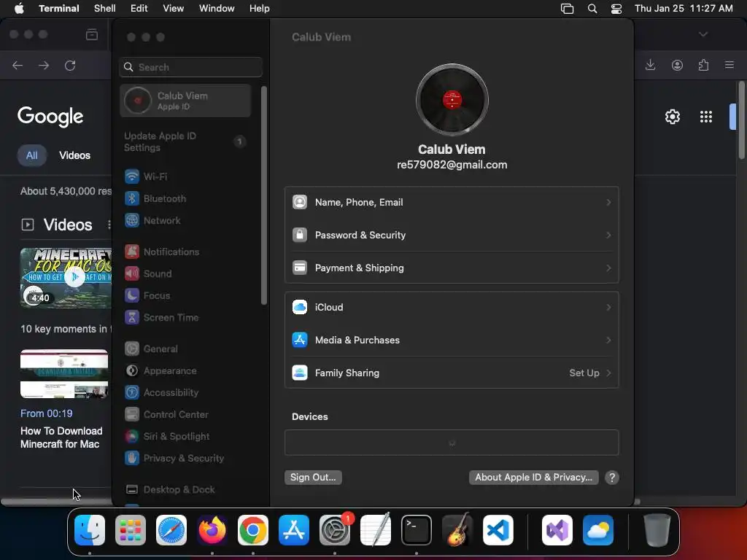Click About Apple ID & Privacy button
Image resolution: width=747 pixels, height=560 pixels.
tap(533, 477)
